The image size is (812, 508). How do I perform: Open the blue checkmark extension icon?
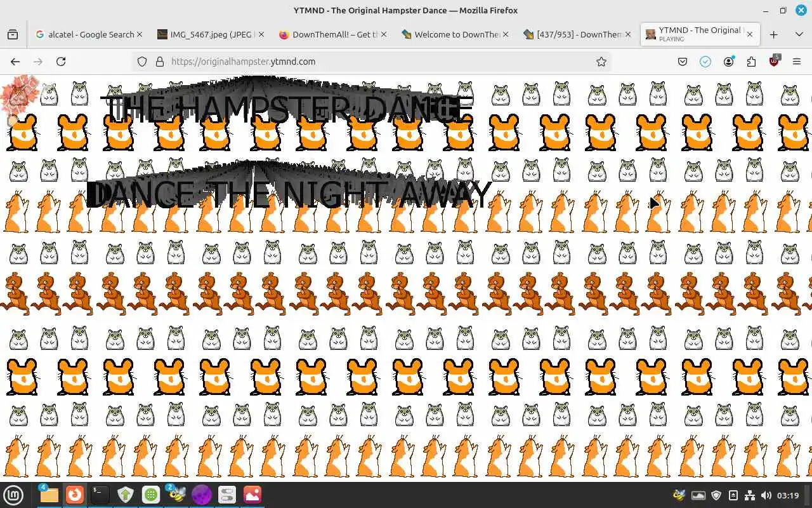tap(705, 62)
